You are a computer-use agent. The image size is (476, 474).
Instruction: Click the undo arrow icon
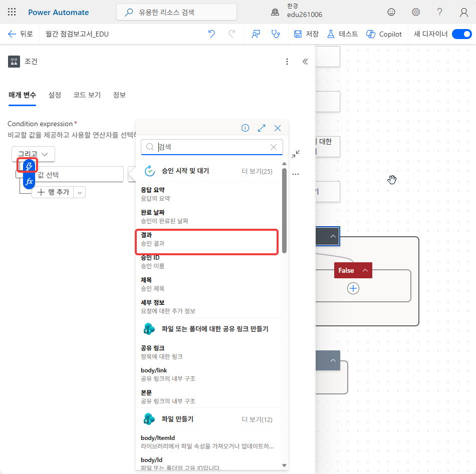211,34
